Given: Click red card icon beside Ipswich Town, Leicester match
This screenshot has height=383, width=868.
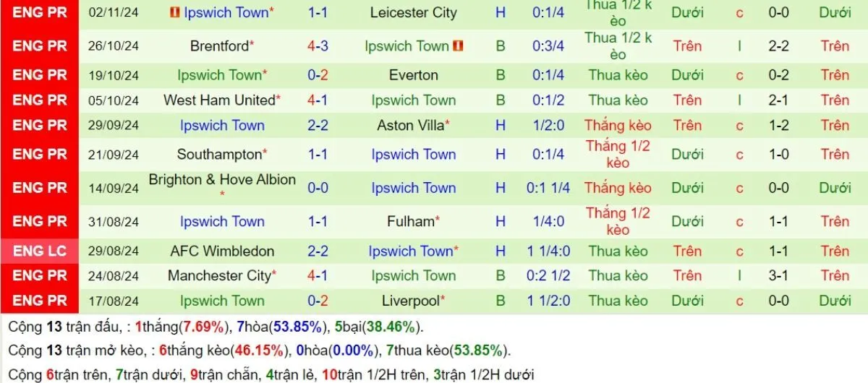Looking at the screenshot, I should (x=174, y=13).
